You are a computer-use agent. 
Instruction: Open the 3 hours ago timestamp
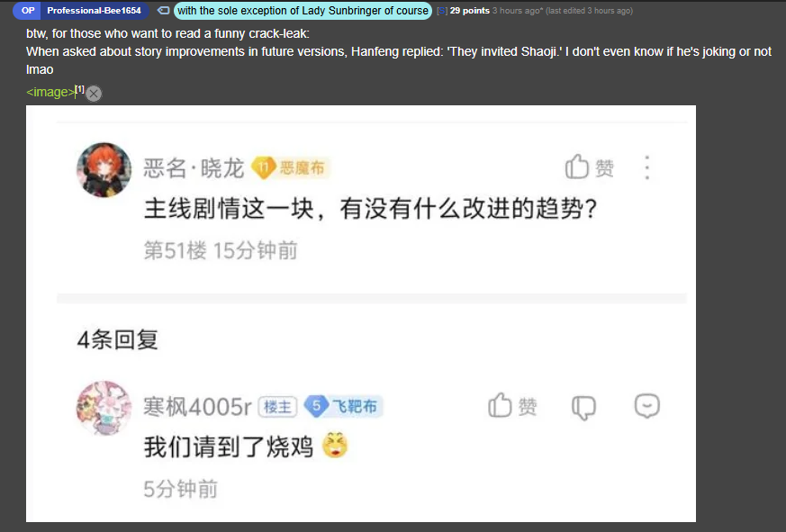tap(516, 11)
